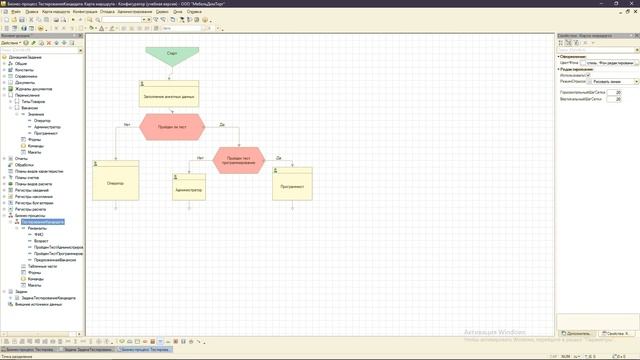Open the background color dropdown in properties
The width and height of the screenshot is (640, 360).
636,63
